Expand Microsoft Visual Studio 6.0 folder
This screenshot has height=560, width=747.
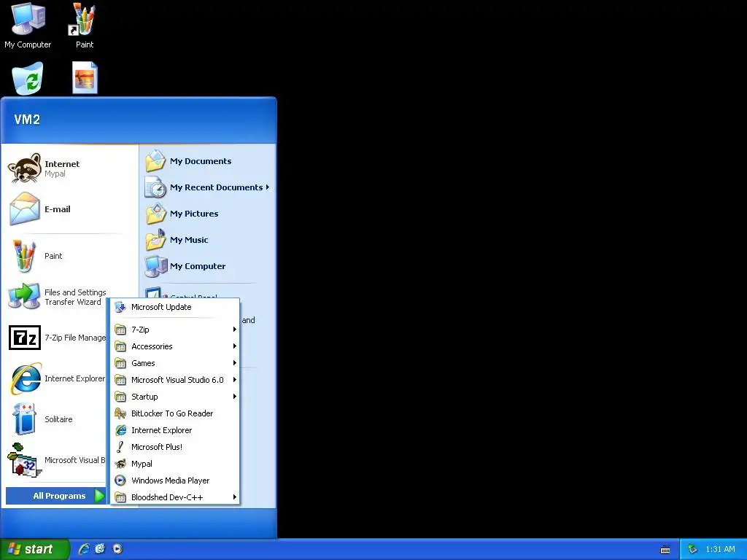click(175, 379)
